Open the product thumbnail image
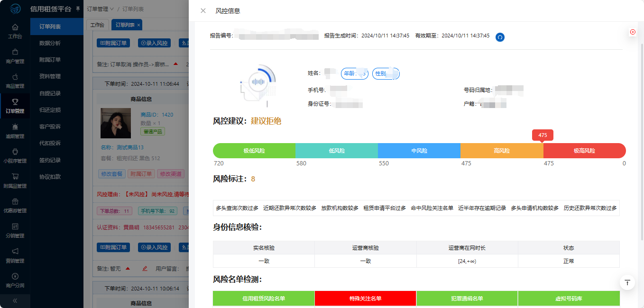The image size is (644, 308). (x=116, y=123)
